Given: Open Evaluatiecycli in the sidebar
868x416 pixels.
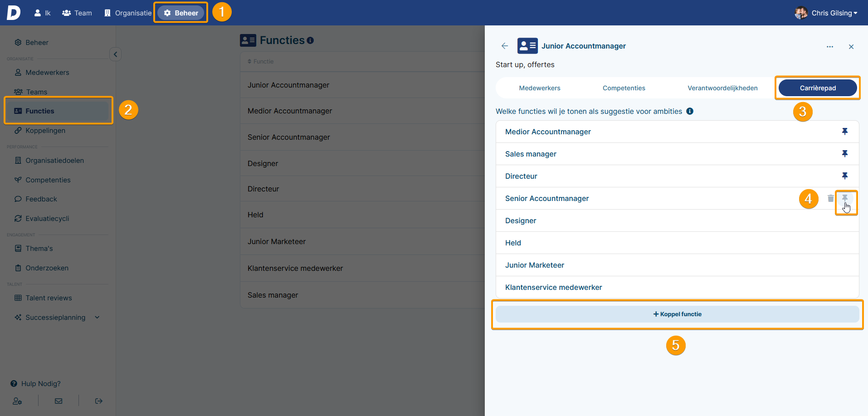Looking at the screenshot, I should coord(42,219).
